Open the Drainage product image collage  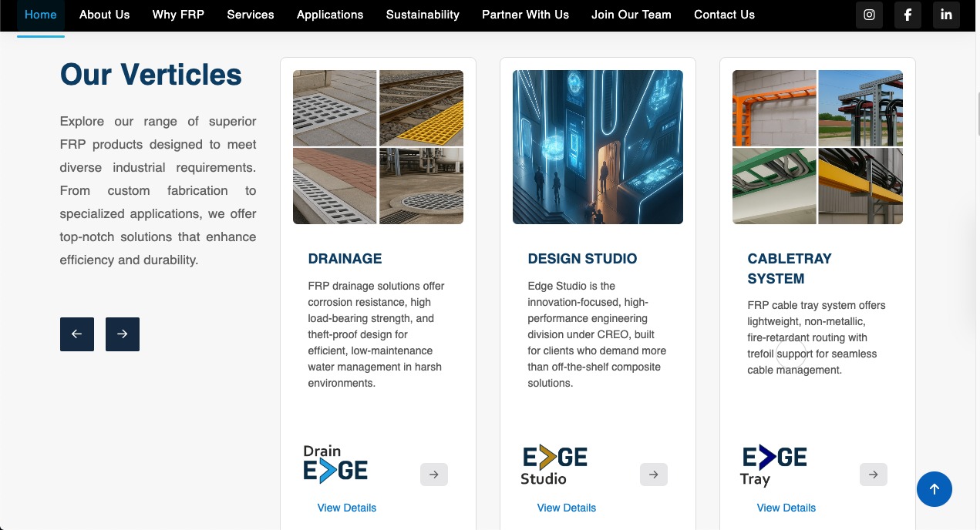(378, 147)
